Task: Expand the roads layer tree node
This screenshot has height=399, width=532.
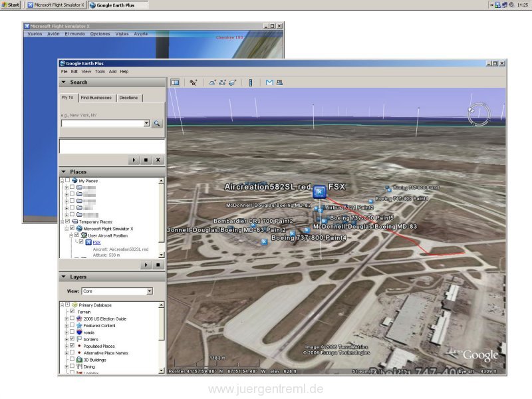Action: coord(66,332)
